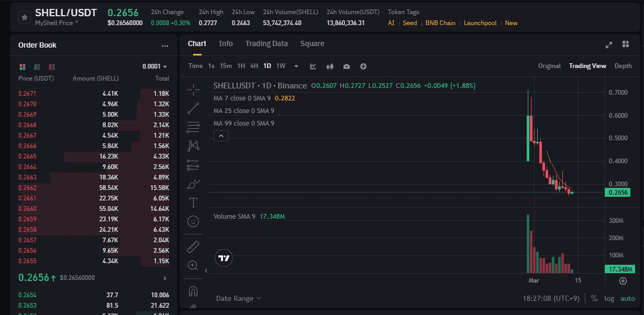Click the candlestick chart style icon
644x315 pixels.
coord(330,66)
